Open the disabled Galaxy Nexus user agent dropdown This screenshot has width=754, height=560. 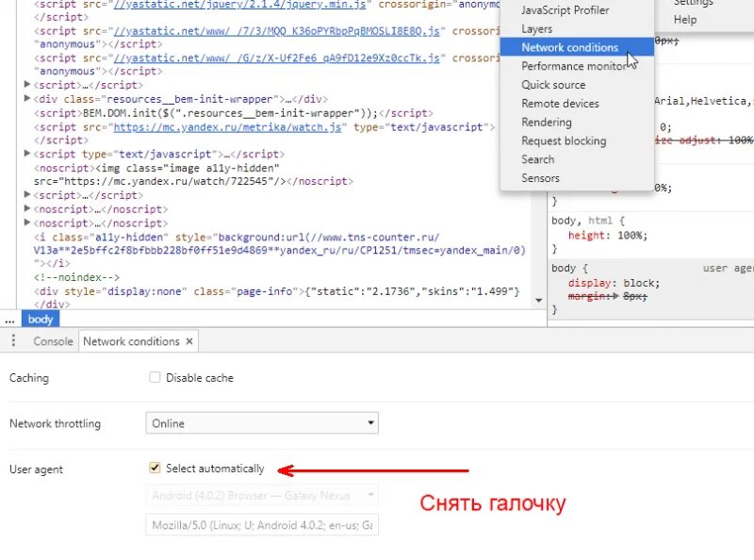point(262,495)
